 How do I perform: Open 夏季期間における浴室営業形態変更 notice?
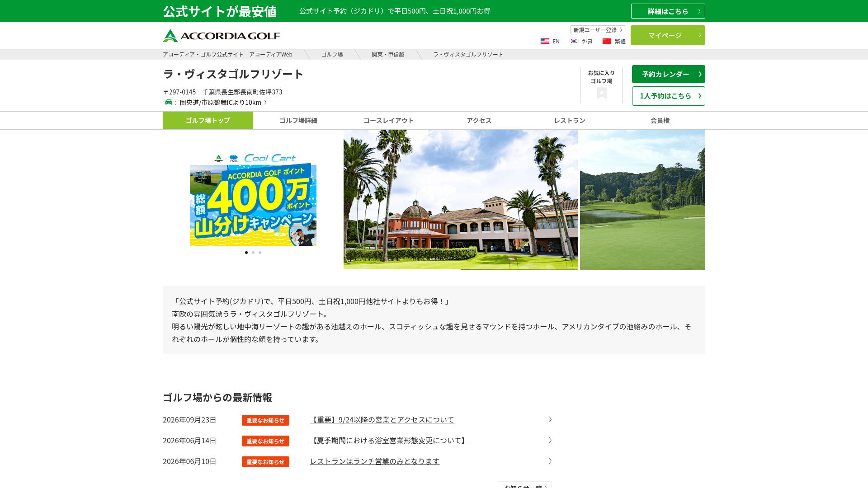coord(389,441)
